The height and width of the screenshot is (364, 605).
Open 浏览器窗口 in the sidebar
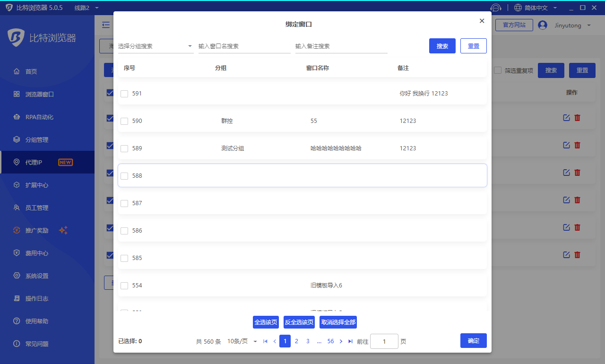(40, 94)
